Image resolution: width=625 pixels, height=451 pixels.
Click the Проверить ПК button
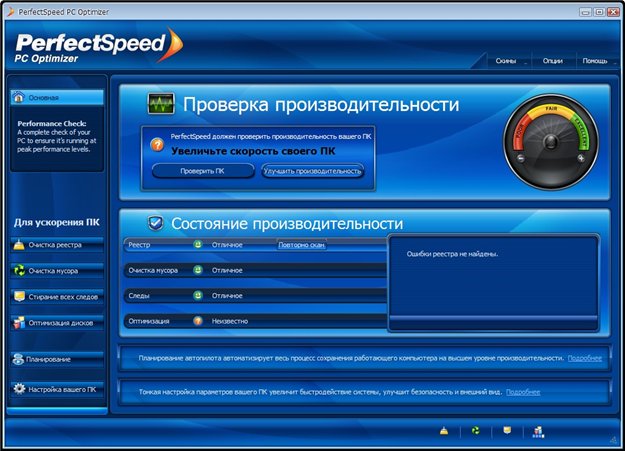point(203,171)
